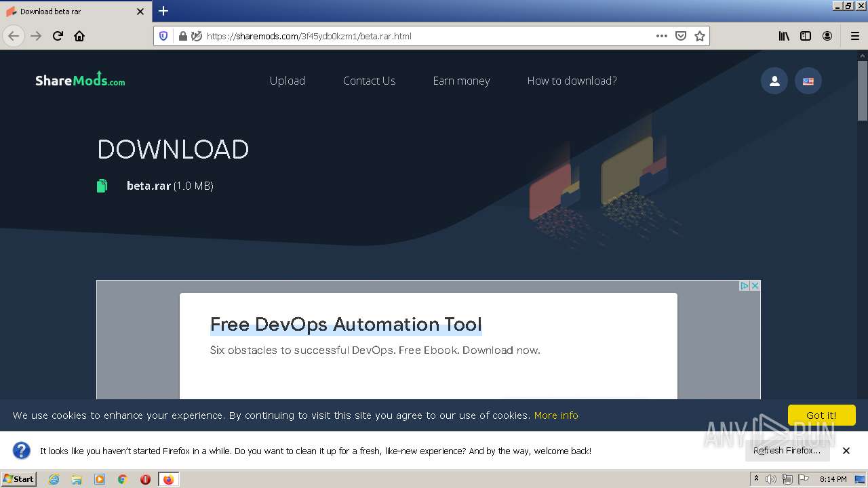Screen dimensions: 868x488
Task: Click the green file icon beside beta.rar
Action: coord(102,186)
